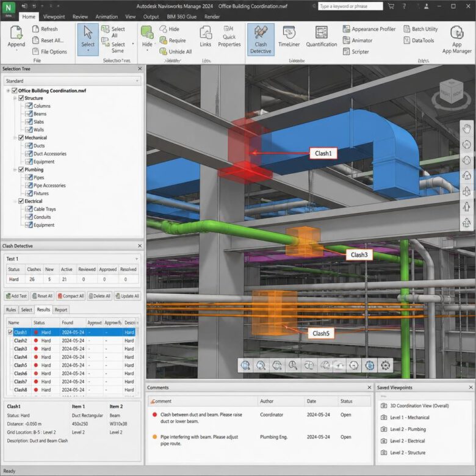Click the large Hide button
The width and height of the screenshot is (476, 476).
point(147,37)
